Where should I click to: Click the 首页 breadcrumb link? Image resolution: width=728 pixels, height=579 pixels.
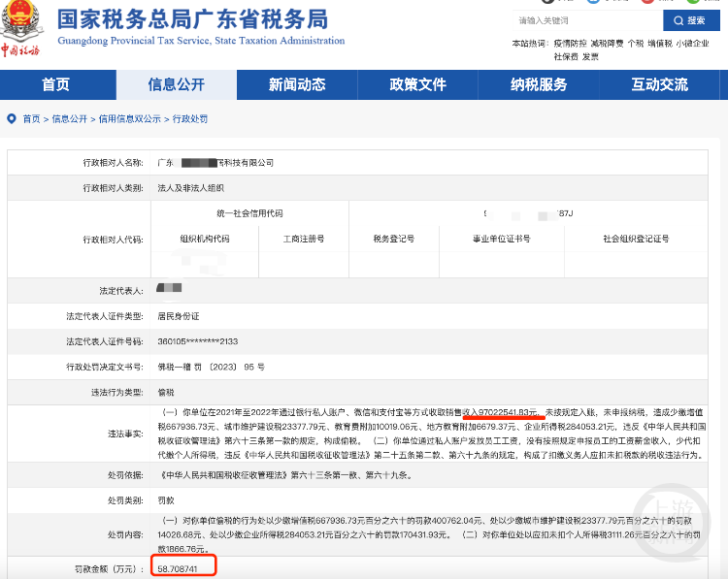point(32,119)
